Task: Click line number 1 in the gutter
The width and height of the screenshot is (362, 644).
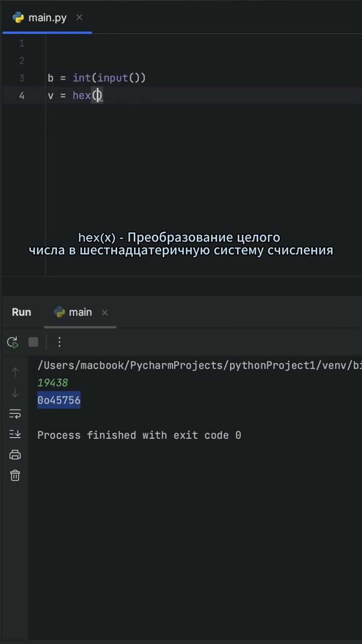Action: 22,43
